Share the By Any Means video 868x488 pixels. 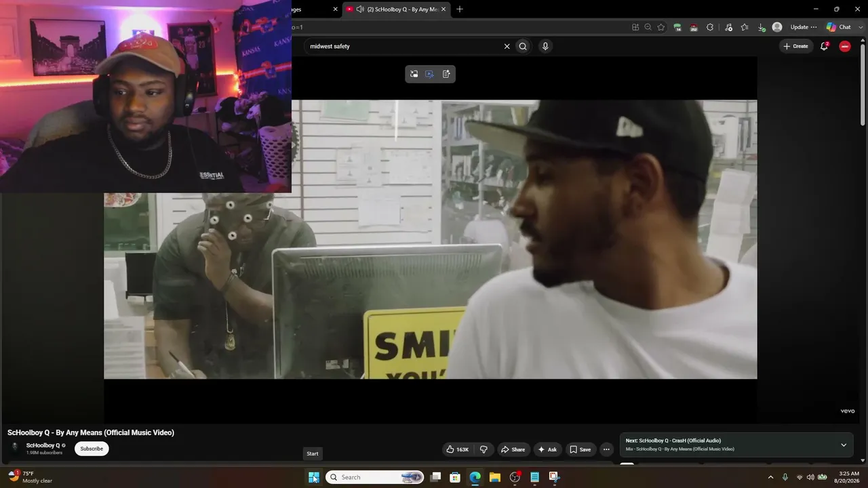pos(513,449)
